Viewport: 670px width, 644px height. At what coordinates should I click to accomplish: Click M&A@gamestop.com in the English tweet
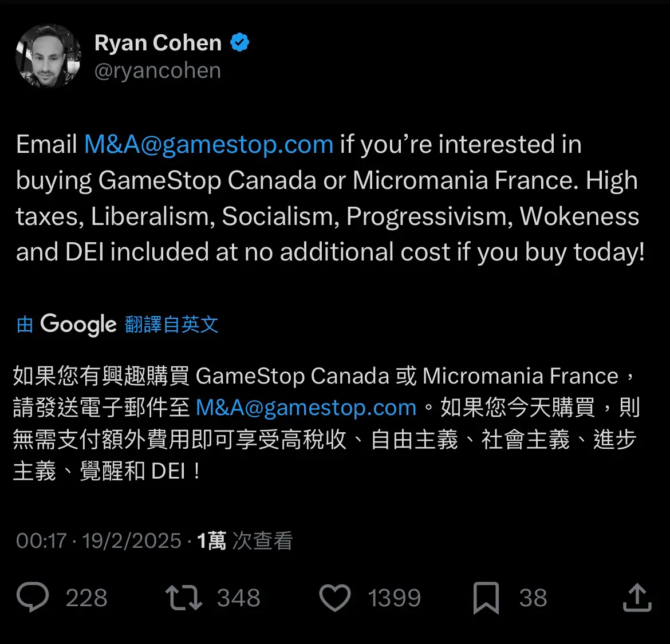[x=208, y=144]
